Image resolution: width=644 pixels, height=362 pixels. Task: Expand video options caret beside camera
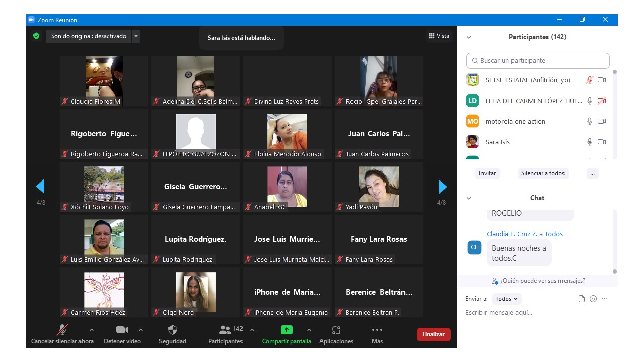coord(141,330)
